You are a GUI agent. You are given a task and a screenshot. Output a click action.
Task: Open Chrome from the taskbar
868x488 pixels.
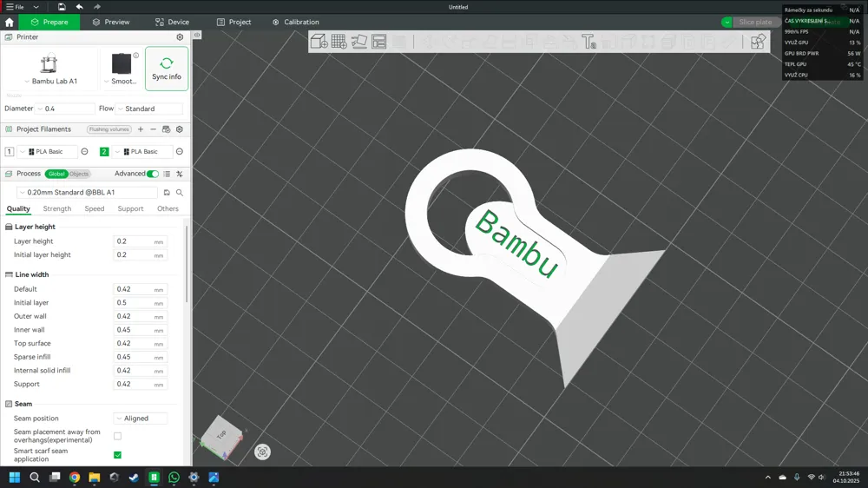pyautogui.click(x=75, y=477)
